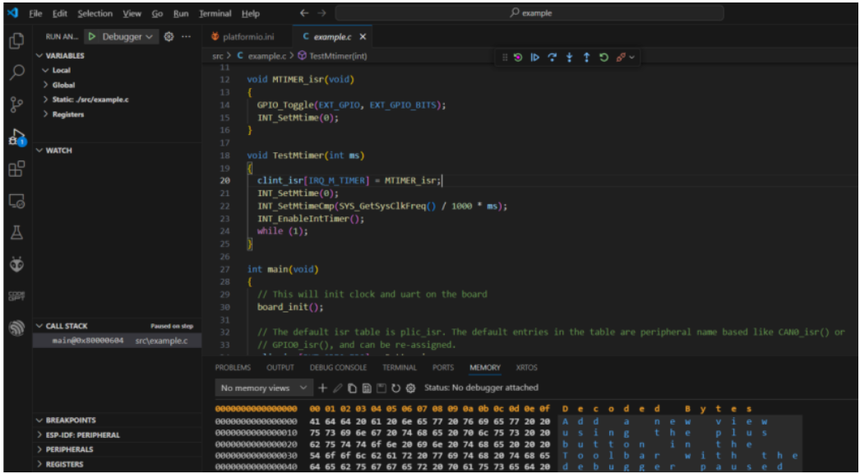Image resolution: width=860 pixels, height=474 pixels.
Task: Click the example search command center
Action: point(530,13)
